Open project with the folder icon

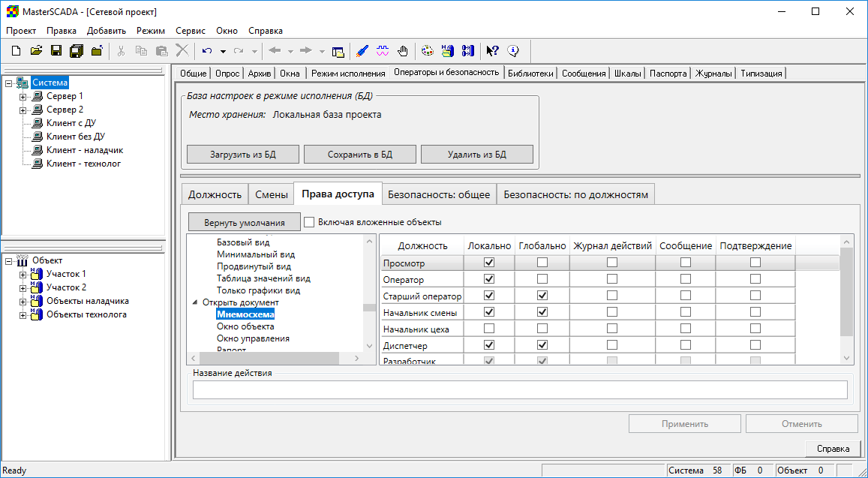[36, 51]
